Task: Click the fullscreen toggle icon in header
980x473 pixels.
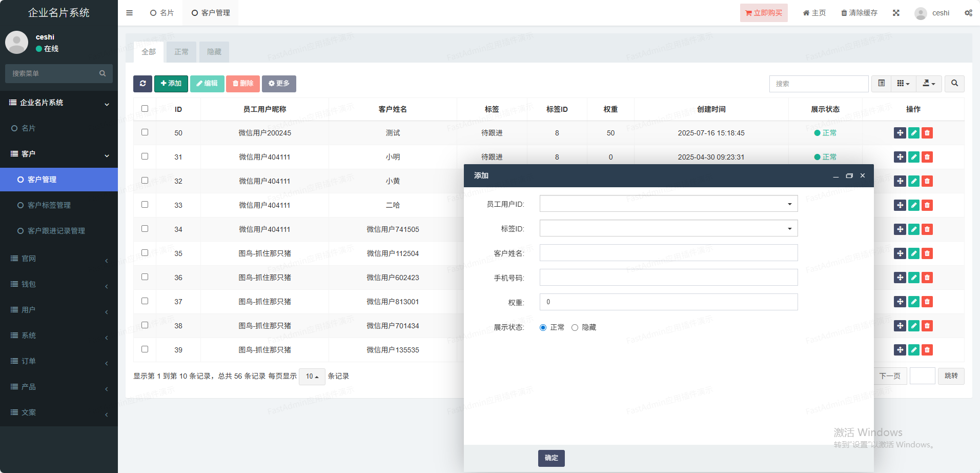Action: click(x=896, y=13)
